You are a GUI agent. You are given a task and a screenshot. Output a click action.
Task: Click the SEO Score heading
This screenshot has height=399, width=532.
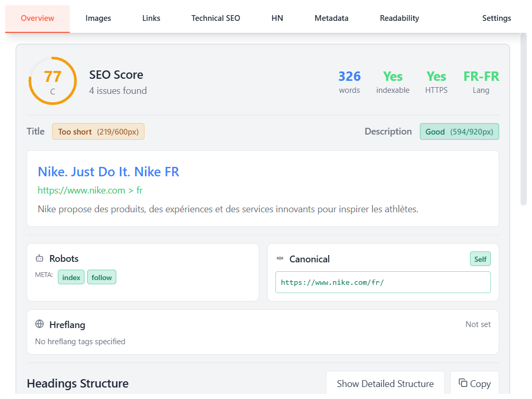point(116,75)
